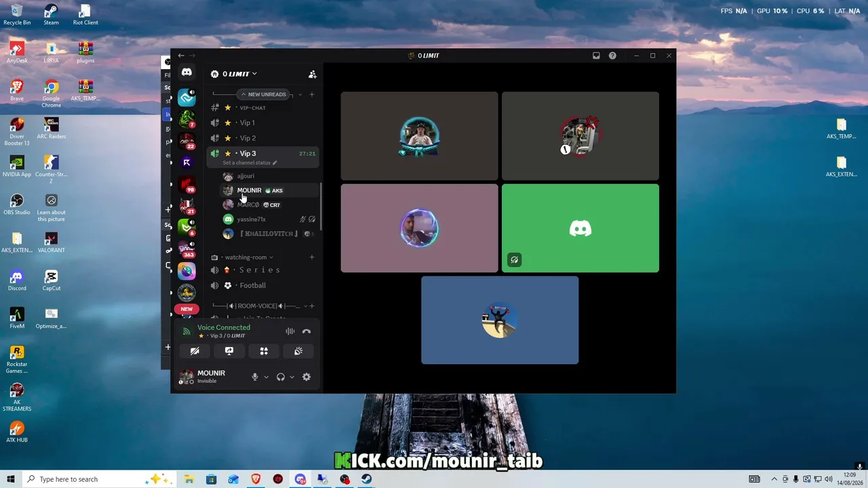
Task: Select the server with 7 unread badge
Action: pos(186,119)
